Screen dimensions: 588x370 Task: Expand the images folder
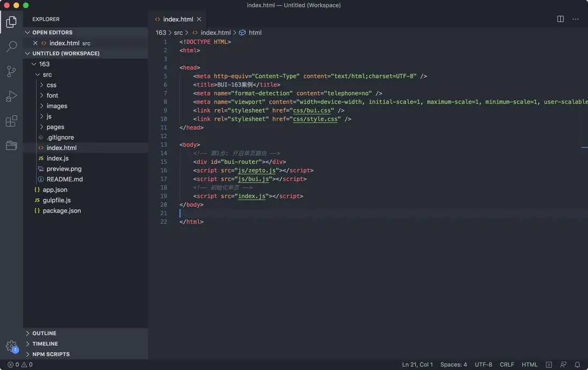pyautogui.click(x=56, y=105)
